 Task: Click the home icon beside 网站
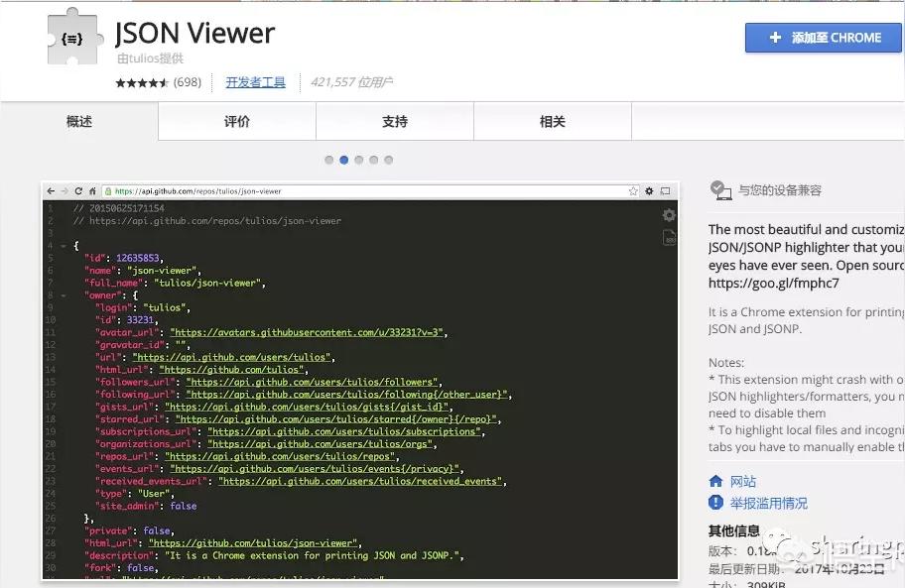(715, 481)
